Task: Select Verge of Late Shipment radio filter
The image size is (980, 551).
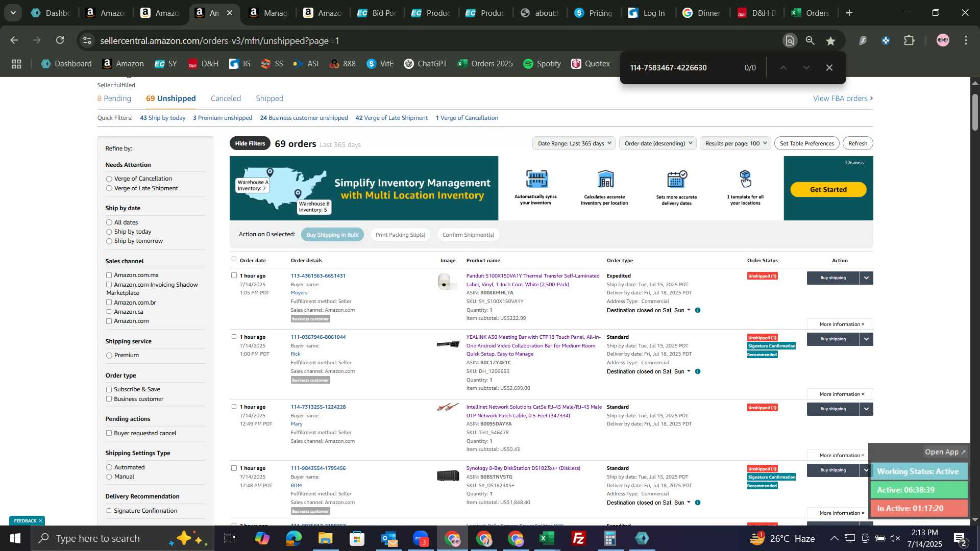Action: click(109, 189)
